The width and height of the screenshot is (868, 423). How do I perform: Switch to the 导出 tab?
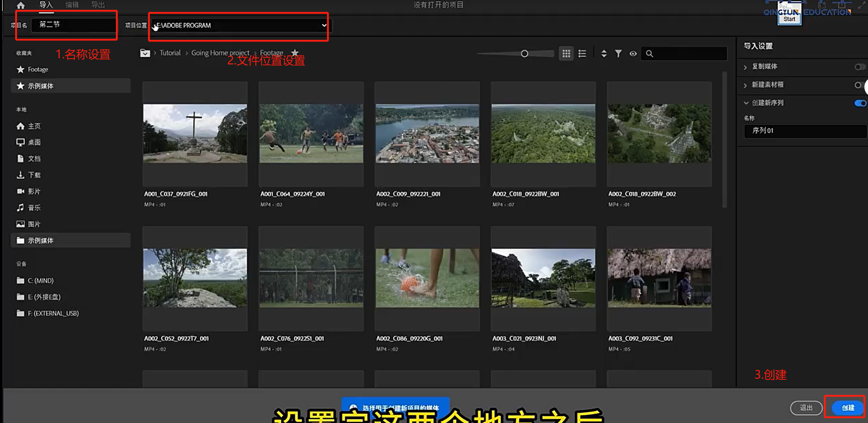[98, 5]
